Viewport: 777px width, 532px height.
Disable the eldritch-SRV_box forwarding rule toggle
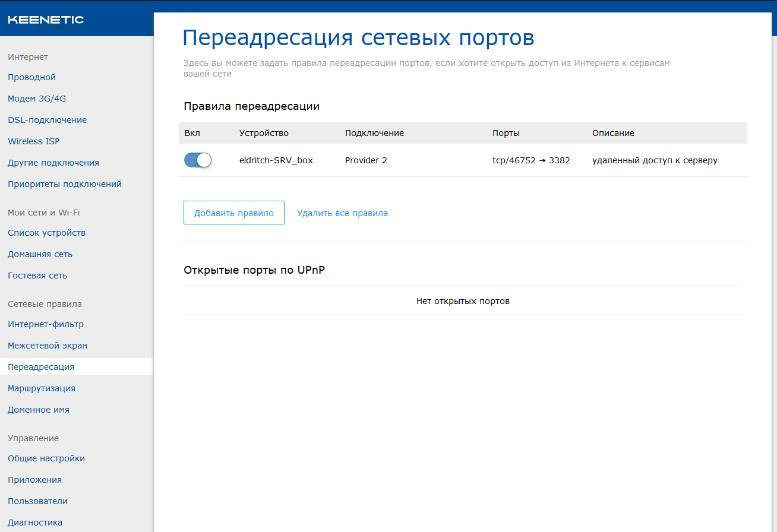tap(198, 160)
